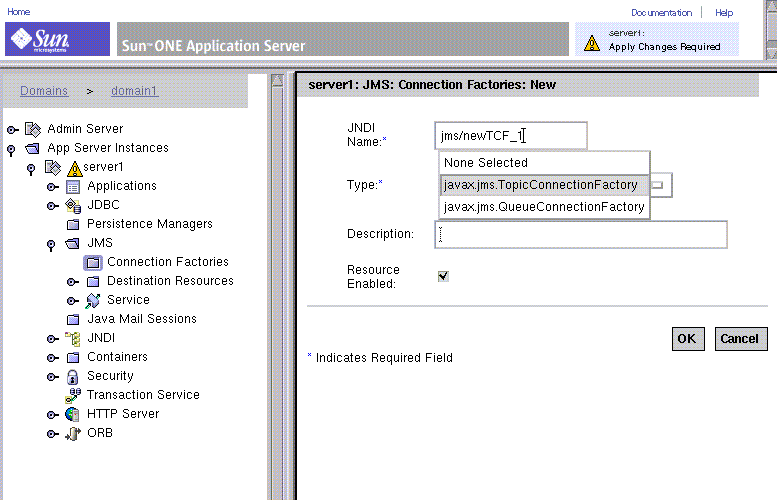Expand the Destination Resources node
Image resolution: width=777 pixels, height=500 pixels.
pyautogui.click(x=72, y=282)
